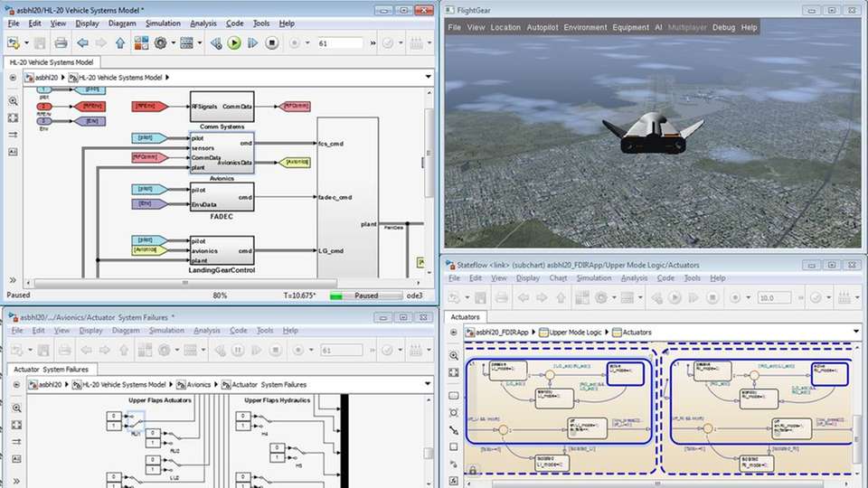Click Fit to View in the Actuator System Failures palette

tap(16, 425)
